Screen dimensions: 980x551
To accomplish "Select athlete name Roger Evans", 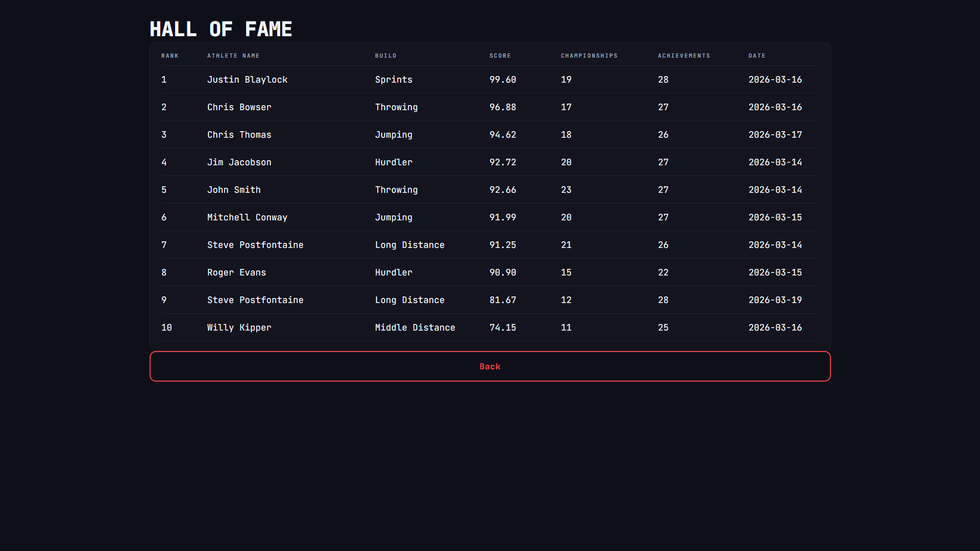I will click(x=237, y=272).
